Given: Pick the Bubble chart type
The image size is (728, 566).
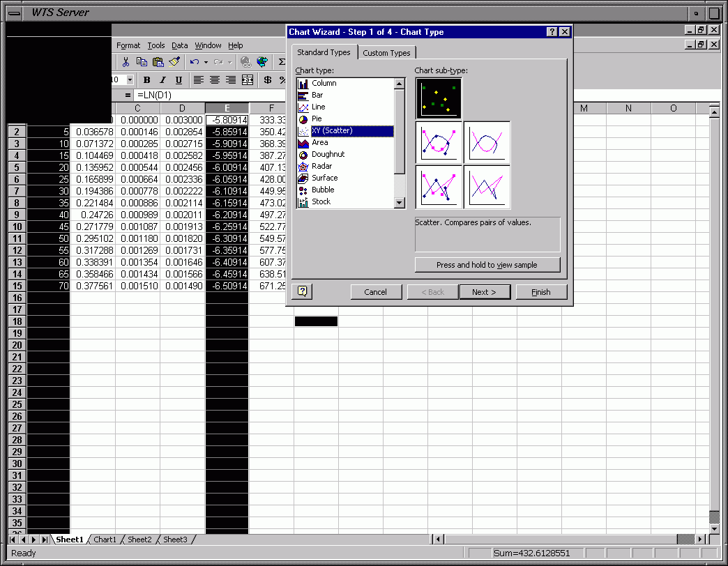Looking at the screenshot, I should click(322, 190).
